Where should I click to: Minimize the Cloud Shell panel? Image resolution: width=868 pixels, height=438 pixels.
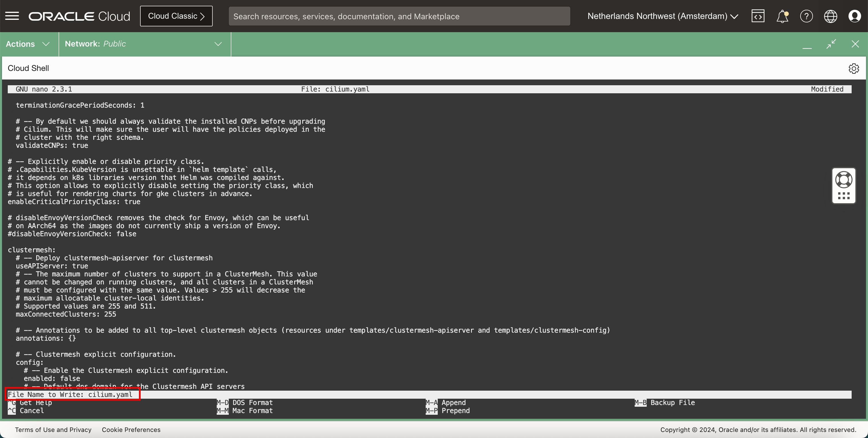pyautogui.click(x=807, y=44)
